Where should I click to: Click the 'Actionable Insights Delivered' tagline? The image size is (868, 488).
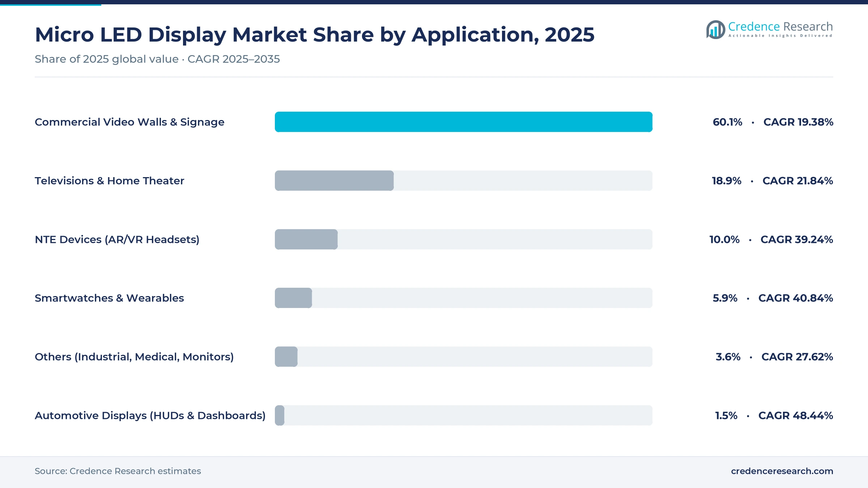pyautogui.click(x=780, y=36)
